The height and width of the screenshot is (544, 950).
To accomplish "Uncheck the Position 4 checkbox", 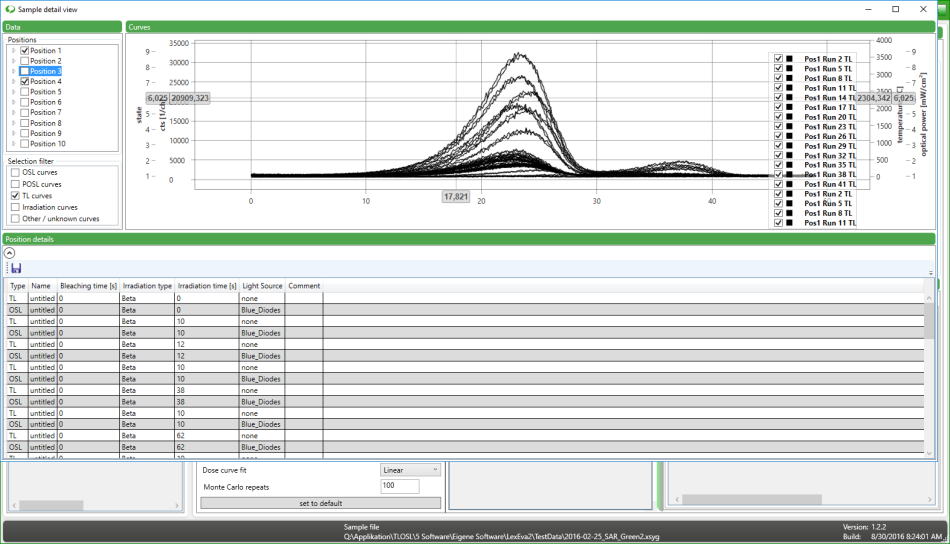I will (25, 82).
